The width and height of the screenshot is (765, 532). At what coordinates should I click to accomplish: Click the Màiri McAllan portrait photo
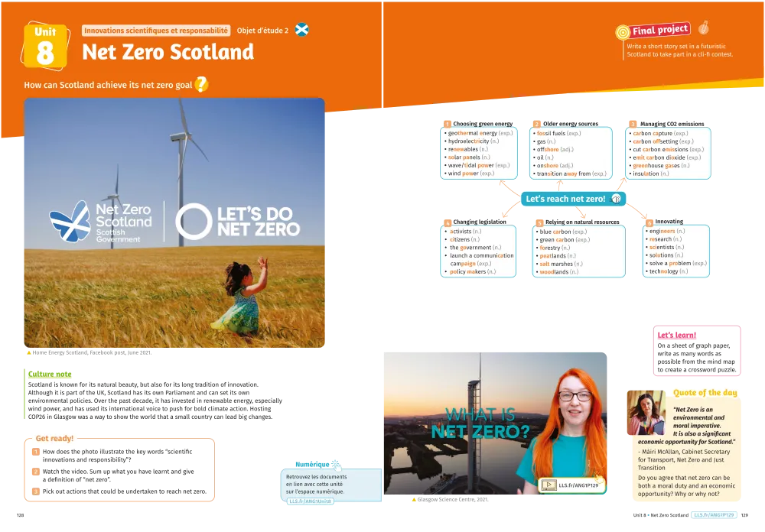(646, 413)
